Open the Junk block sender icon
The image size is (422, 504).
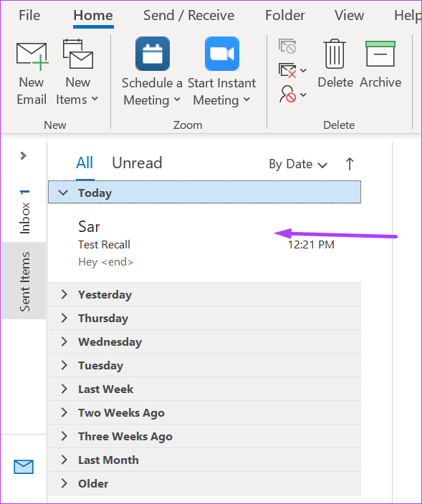click(x=292, y=94)
